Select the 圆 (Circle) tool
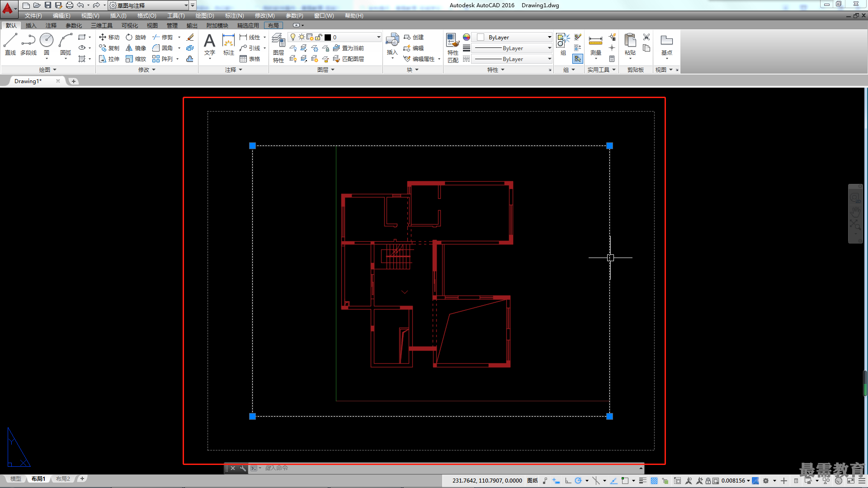The width and height of the screenshot is (868, 488). (47, 44)
